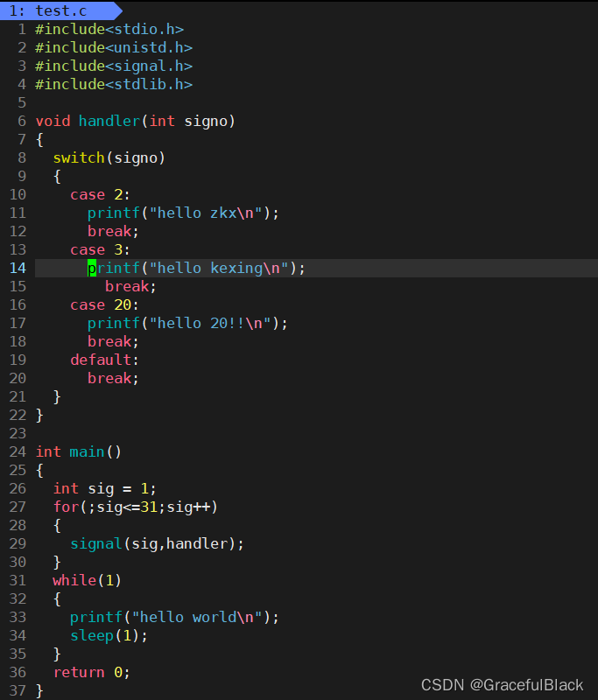Click the sleep(1); call
Viewport: 598px width, 700px height.
click(109, 636)
